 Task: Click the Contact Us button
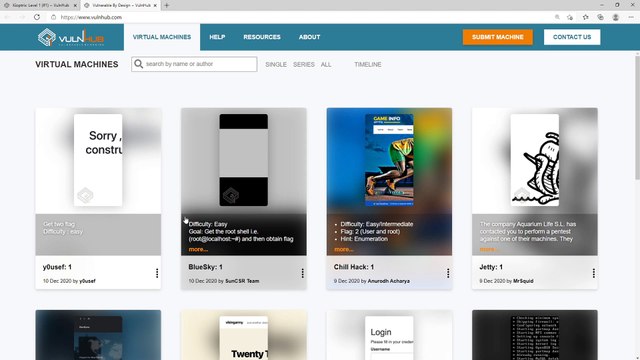point(572,37)
